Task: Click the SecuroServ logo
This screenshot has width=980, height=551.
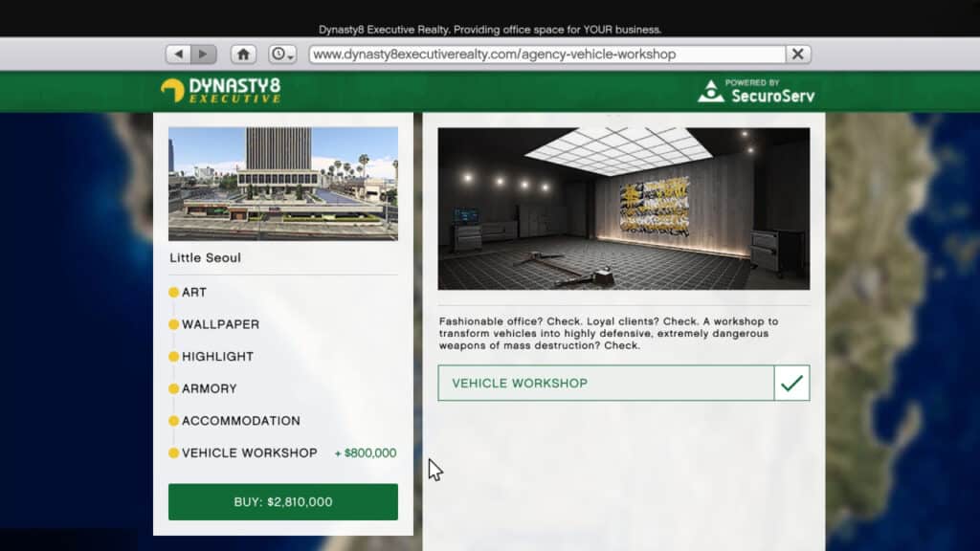Action: (756, 91)
